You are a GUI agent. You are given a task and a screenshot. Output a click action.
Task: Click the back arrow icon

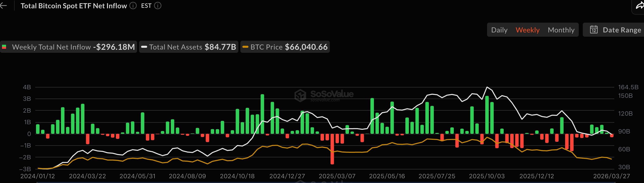tap(4, 6)
